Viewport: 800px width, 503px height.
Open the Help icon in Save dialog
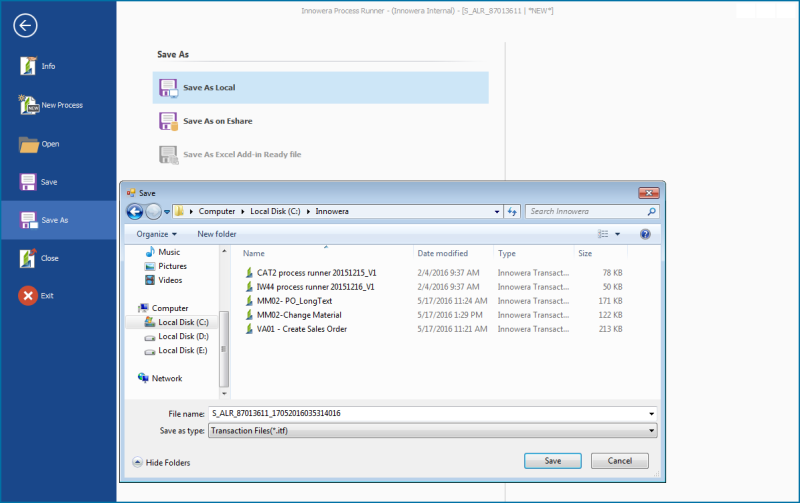(645, 234)
